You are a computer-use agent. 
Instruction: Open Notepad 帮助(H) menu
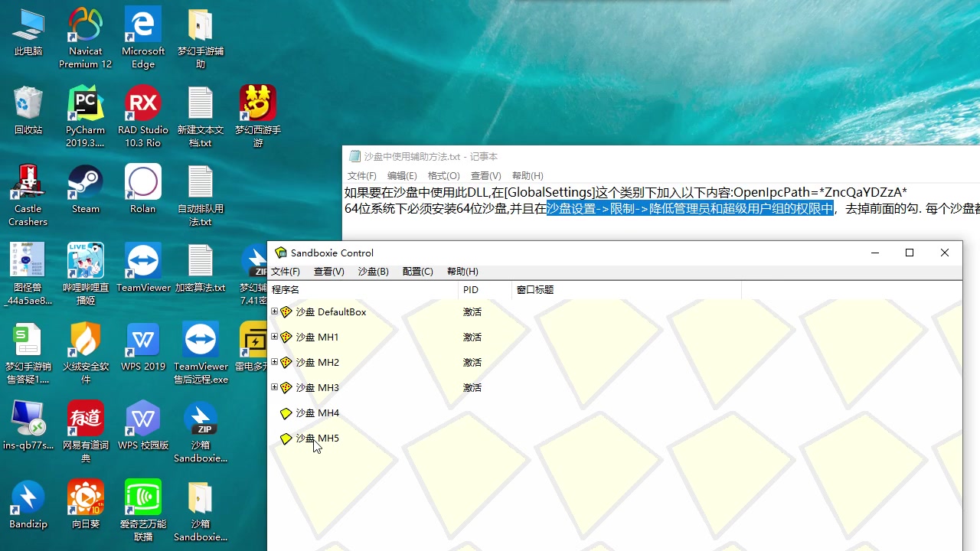pos(527,176)
